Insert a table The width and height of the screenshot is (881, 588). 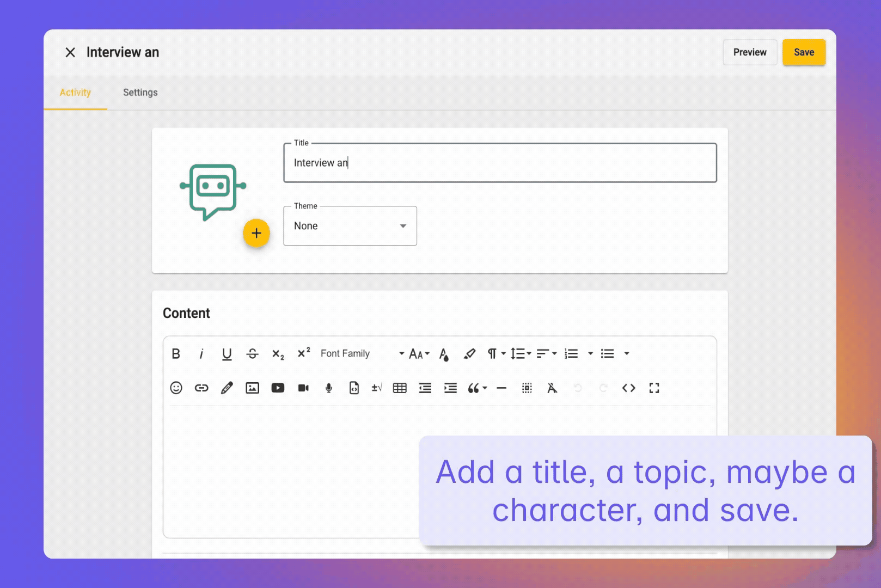coord(400,388)
